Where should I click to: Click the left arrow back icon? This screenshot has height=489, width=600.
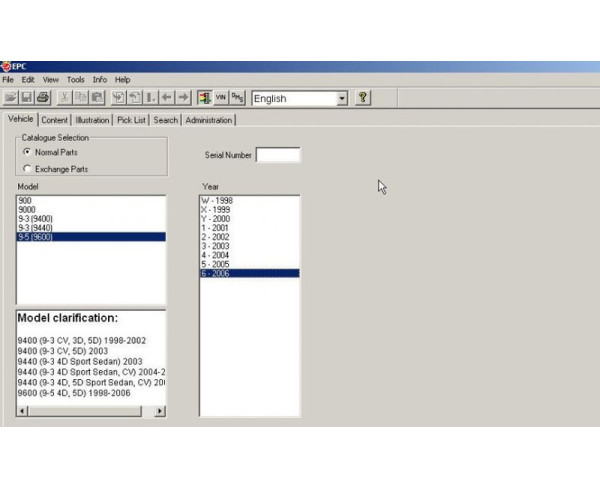pyautogui.click(x=166, y=98)
